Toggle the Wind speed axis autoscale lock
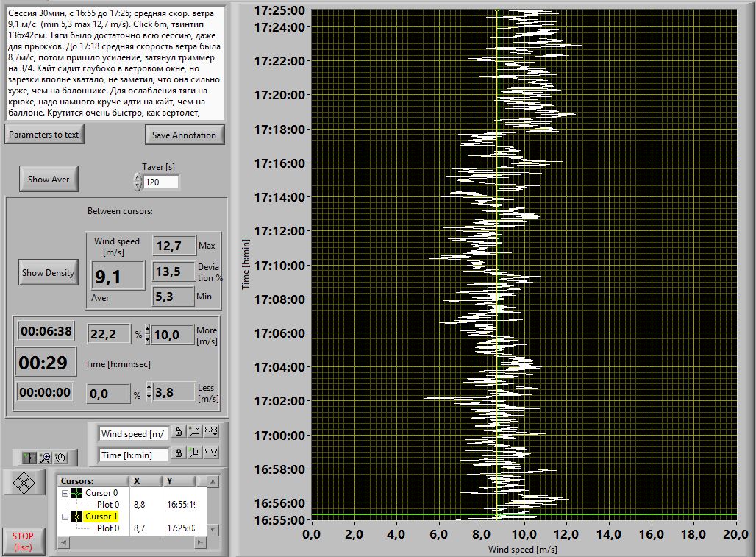Screen dimensions: 756x557 pyautogui.click(x=179, y=432)
